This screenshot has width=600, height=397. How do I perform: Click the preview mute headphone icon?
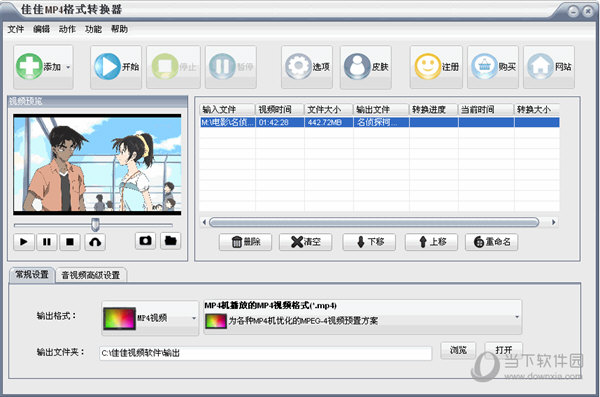[x=95, y=242]
